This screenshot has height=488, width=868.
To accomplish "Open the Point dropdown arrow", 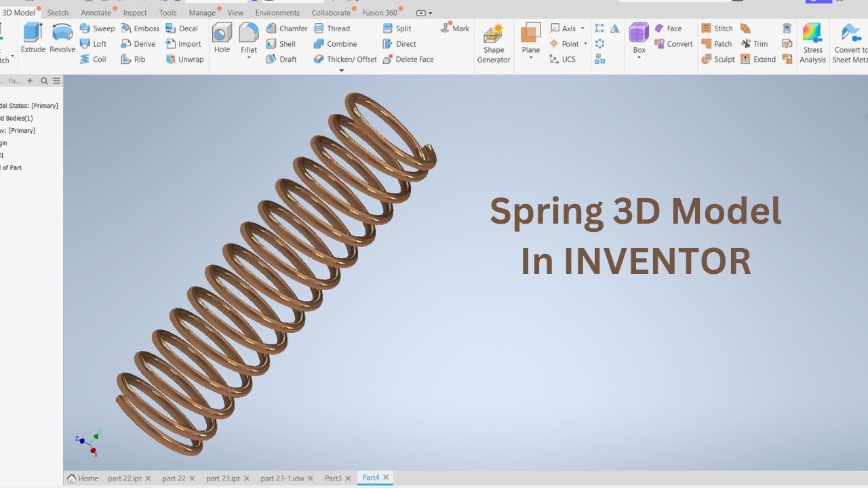I will [x=585, y=44].
